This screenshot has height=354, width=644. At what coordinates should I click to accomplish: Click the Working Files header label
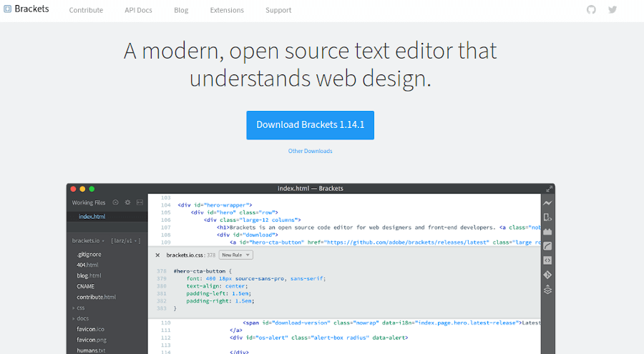(89, 203)
